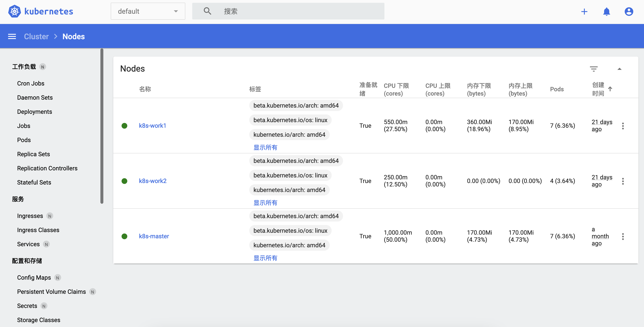Viewport: 644px width, 327px height.
Task: Click k8s-master green status icon
Action: pos(124,236)
